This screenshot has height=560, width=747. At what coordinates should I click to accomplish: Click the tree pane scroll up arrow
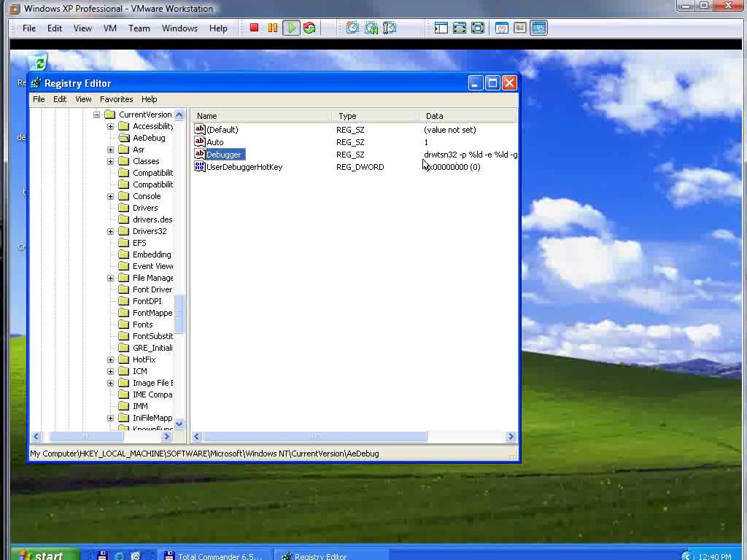(179, 114)
